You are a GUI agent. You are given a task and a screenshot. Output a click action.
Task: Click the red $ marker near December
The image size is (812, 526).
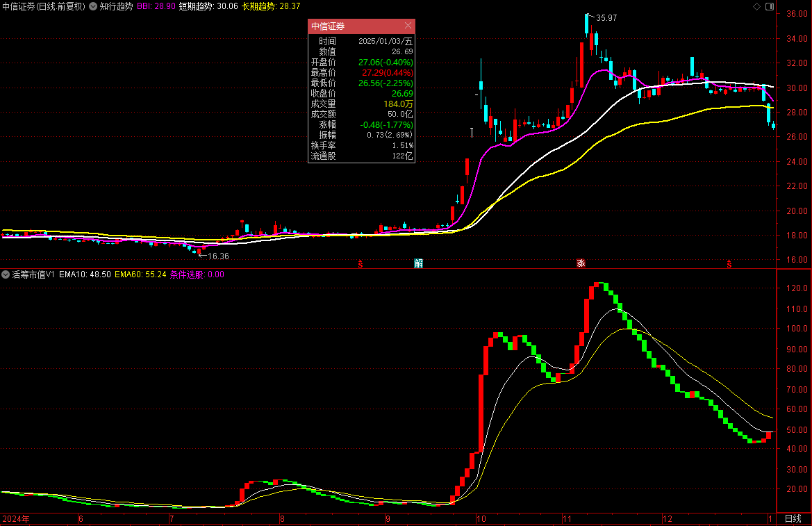pyautogui.click(x=729, y=263)
